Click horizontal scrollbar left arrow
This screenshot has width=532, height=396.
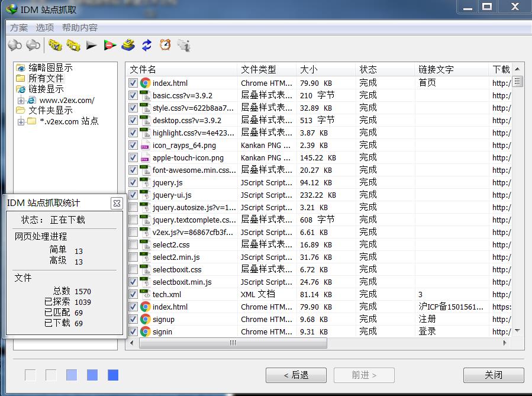tap(131, 343)
